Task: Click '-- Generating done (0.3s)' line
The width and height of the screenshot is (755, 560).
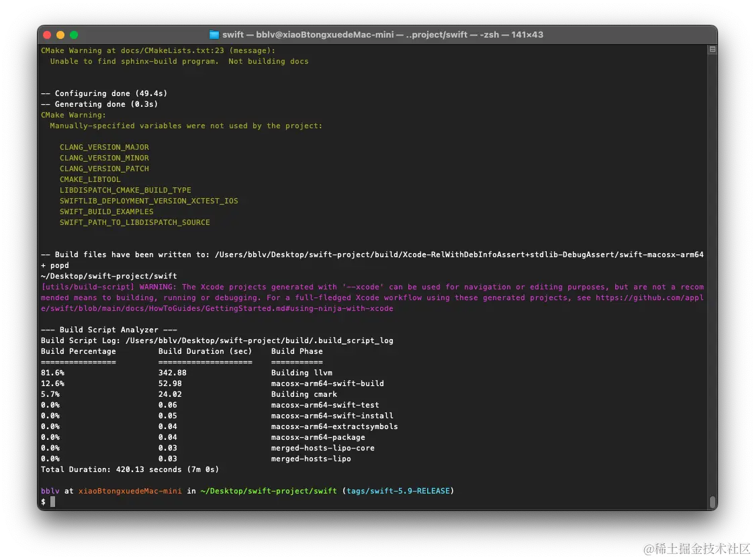Action: 99,104
